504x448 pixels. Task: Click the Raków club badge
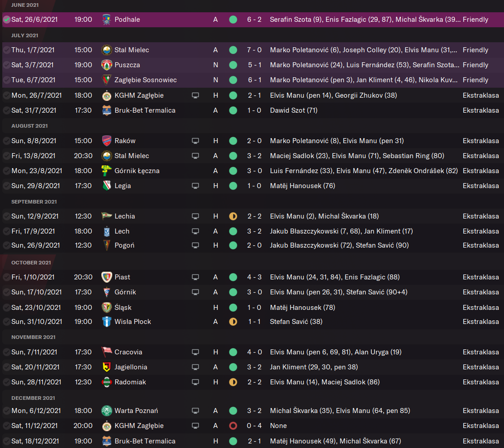pyautogui.click(x=106, y=141)
